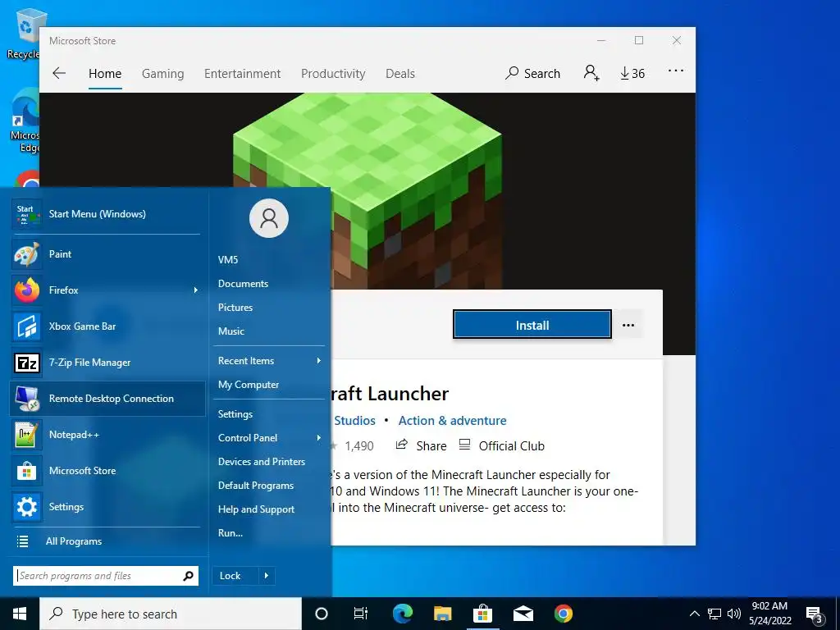The height and width of the screenshot is (630, 840).
Task: Open Music folder link
Action: (x=231, y=331)
